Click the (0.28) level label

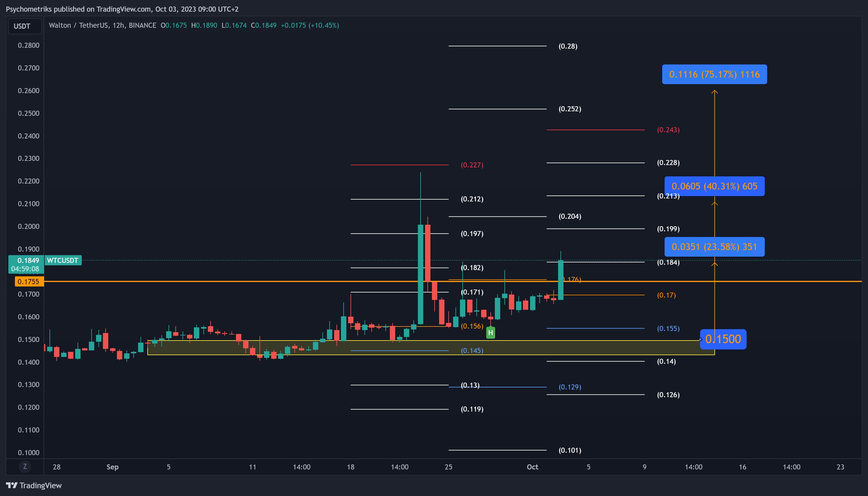coord(568,46)
